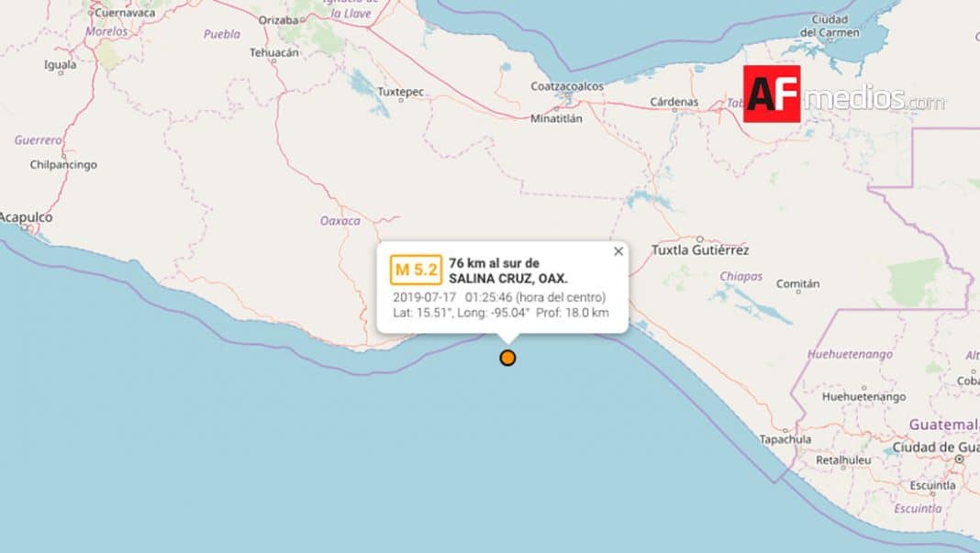This screenshot has height=553, width=980.
Task: Select the Acapulco city label
Action: (27, 217)
